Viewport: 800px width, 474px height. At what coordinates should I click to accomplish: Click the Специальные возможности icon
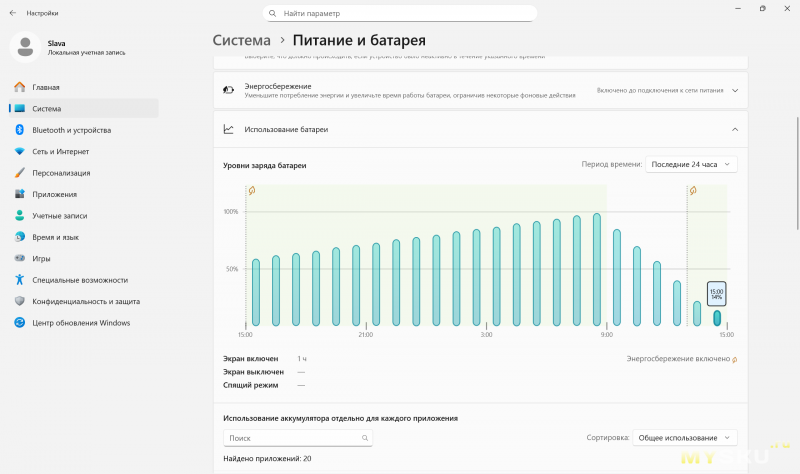(19, 280)
